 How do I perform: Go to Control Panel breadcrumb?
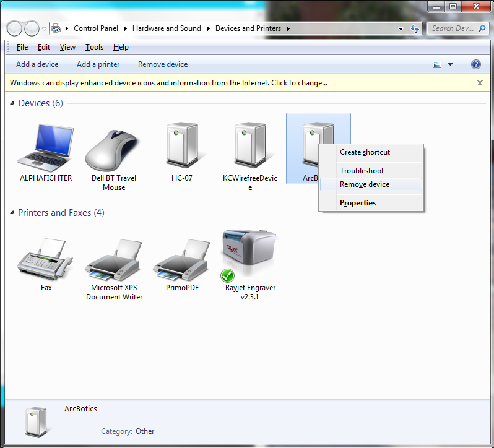click(96, 28)
